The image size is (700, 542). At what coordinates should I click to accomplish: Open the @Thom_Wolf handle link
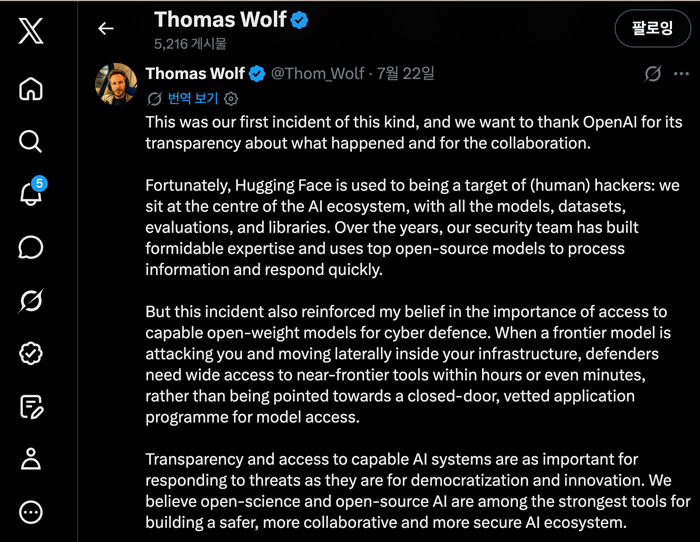[317, 74]
